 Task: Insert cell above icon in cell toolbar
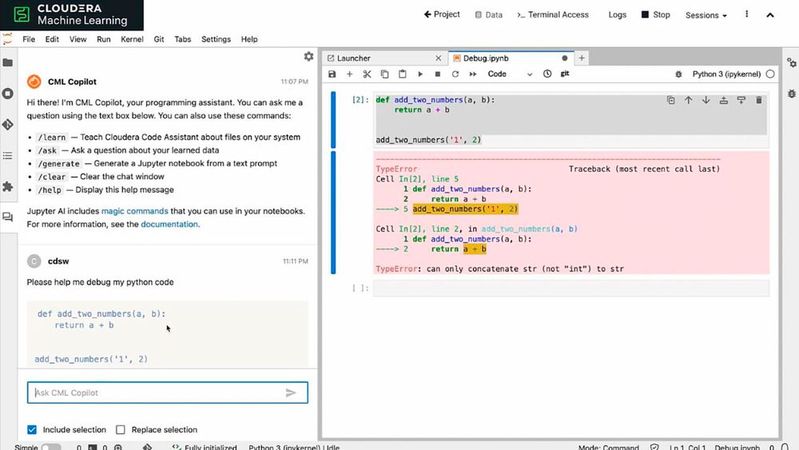[724, 100]
